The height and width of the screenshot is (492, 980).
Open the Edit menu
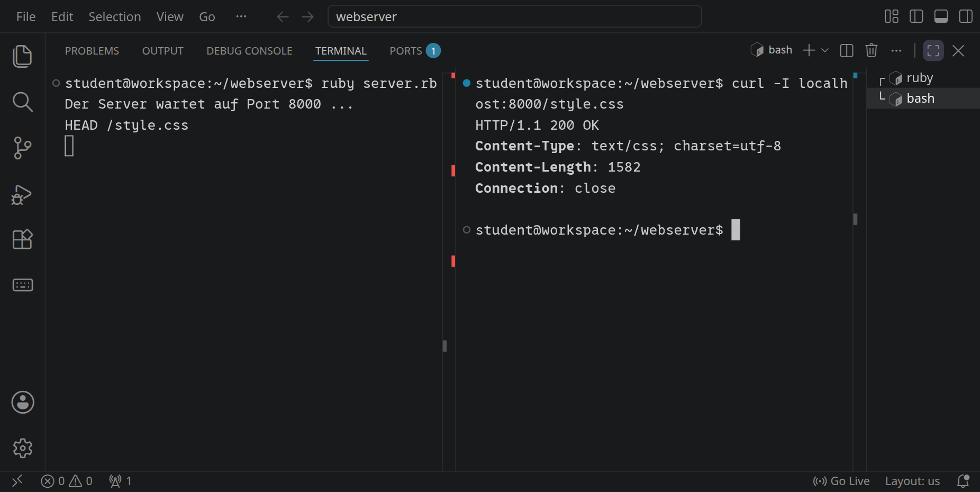point(62,17)
